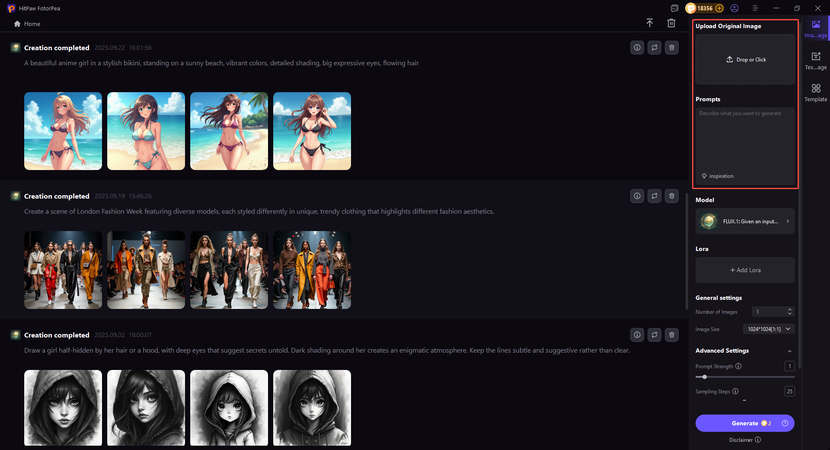The height and width of the screenshot is (450, 830).
Task: Show info for the hooded girl creation
Action: (637, 335)
